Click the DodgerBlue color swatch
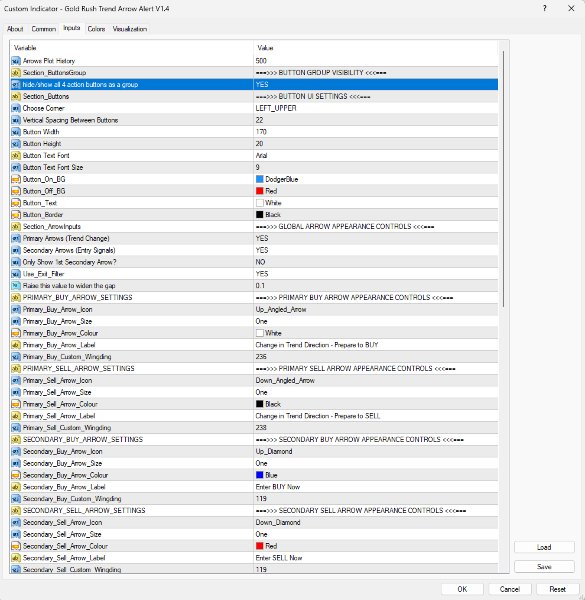Image resolution: width=585 pixels, height=600 pixels. click(259, 179)
